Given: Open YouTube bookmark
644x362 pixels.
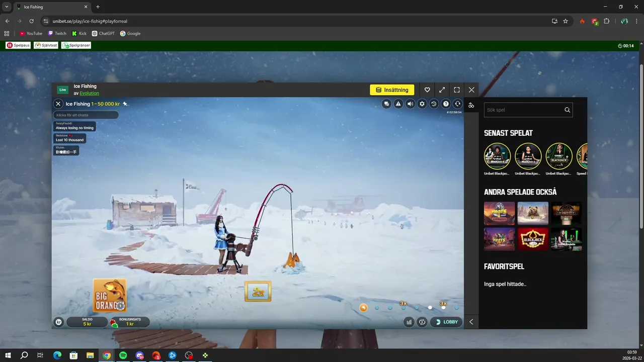Looking at the screenshot, I should pos(31,34).
